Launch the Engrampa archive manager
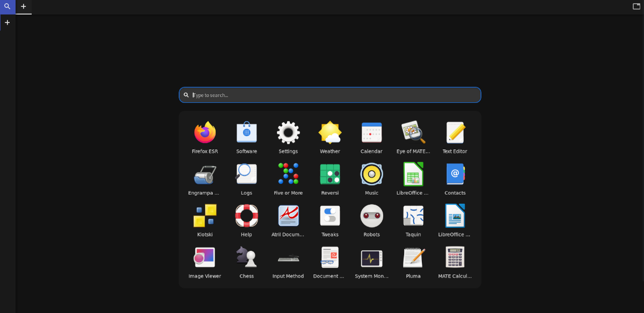Screen dimensions: 644x313 [204, 174]
